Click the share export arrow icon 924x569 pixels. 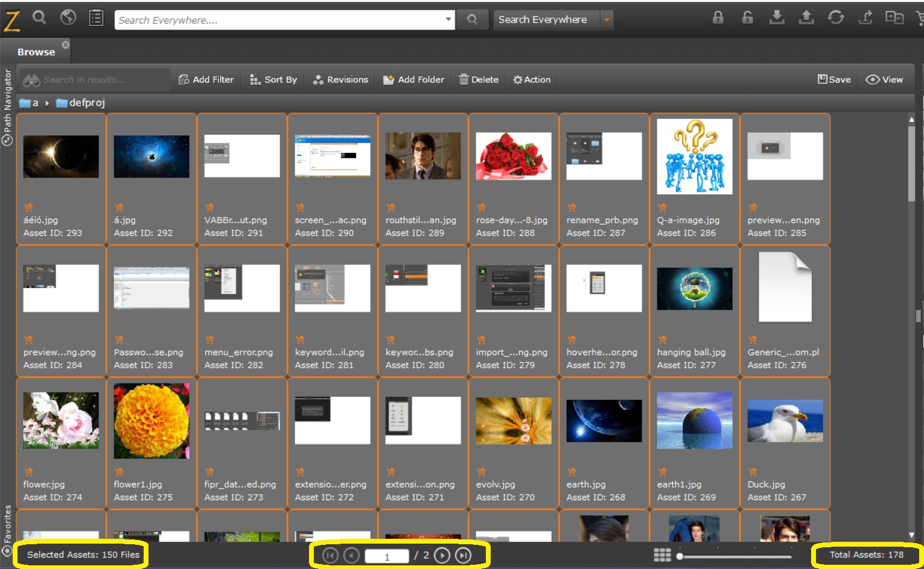(x=865, y=18)
